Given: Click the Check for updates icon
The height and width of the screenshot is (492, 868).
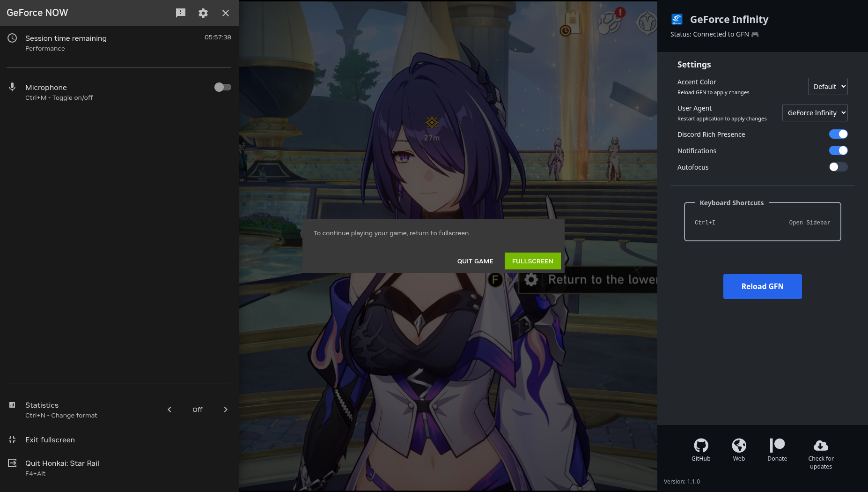Looking at the screenshot, I should click(821, 445).
